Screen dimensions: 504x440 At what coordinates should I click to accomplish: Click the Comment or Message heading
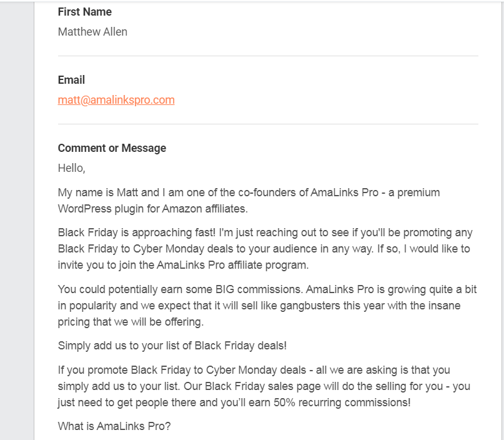point(112,148)
